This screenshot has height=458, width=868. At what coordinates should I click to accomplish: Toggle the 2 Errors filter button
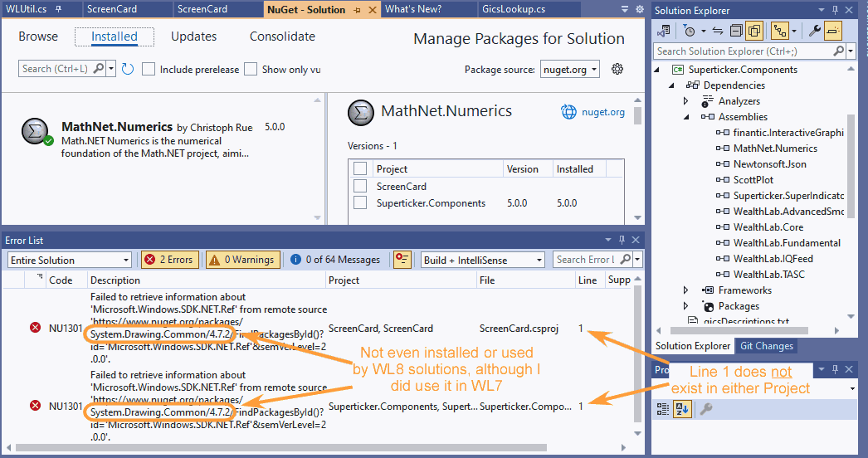coord(170,260)
